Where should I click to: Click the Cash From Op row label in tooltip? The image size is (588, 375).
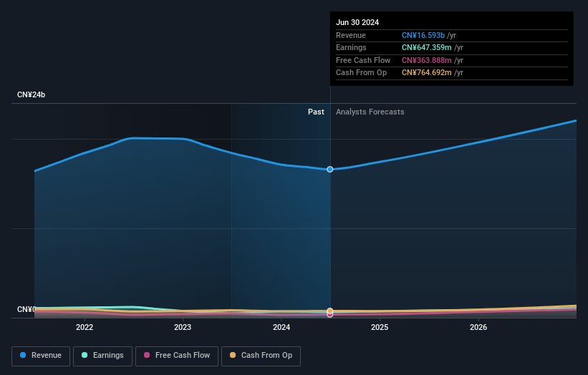(361, 73)
